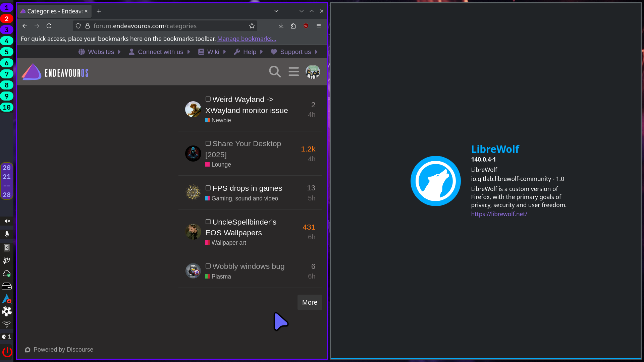The image size is (644, 362).
Task: Tick the Wobbly windows bug checkbox
Action: [208, 266]
